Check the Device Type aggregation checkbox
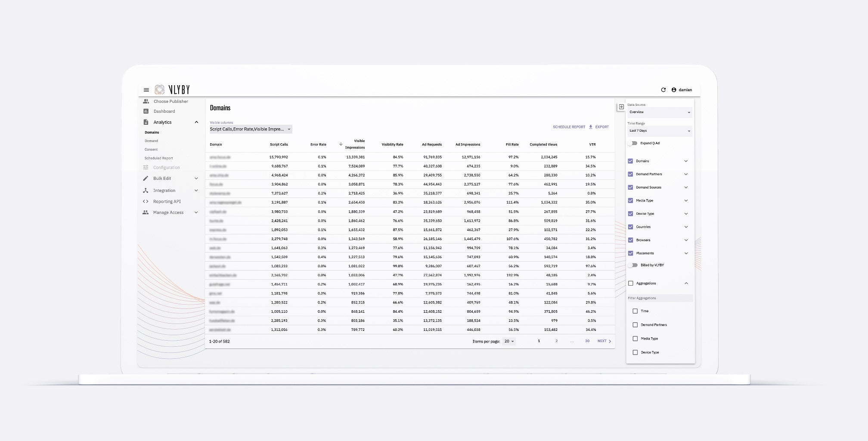The image size is (868, 441). click(x=635, y=352)
